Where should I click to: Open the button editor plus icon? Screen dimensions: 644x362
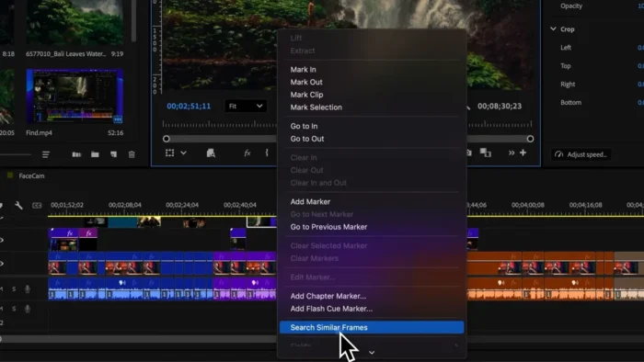523,153
